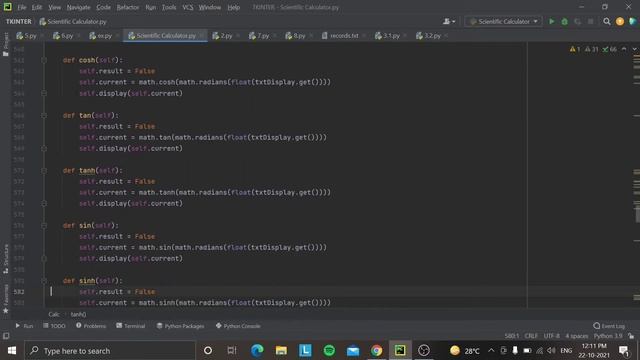Collapse the cosh method fold marker

tap(44, 60)
